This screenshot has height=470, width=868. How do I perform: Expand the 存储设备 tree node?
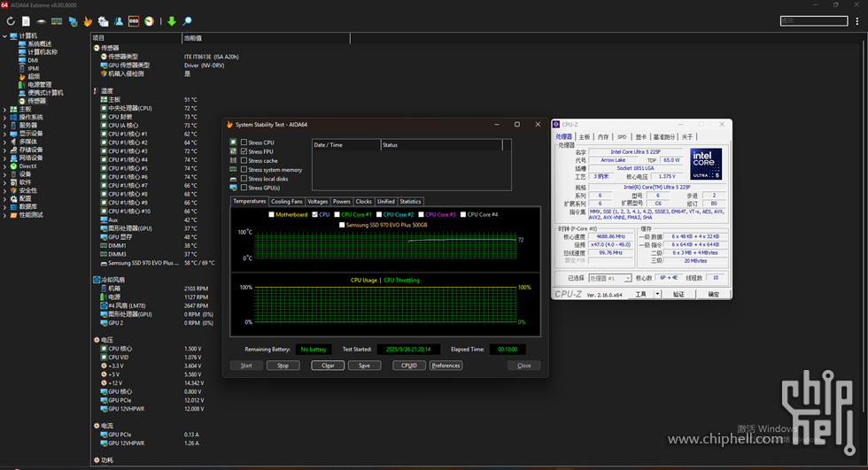coord(4,150)
